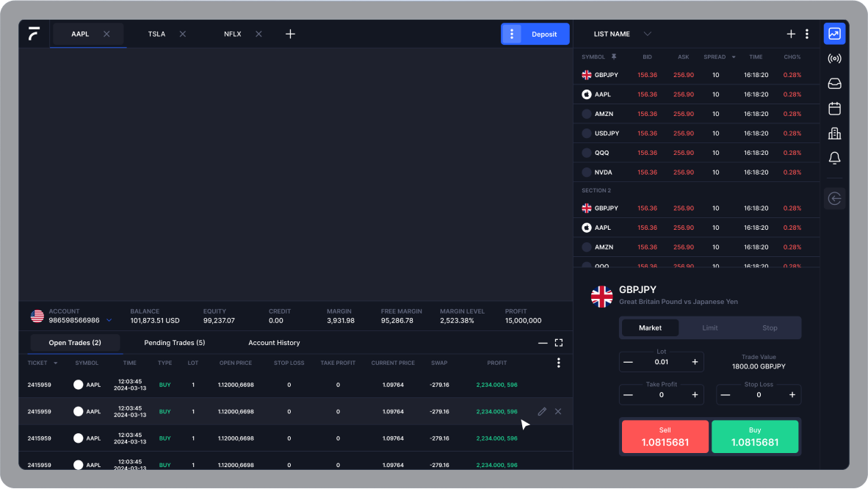Click the app logo in top-left corner
The image size is (868, 489).
34,34
